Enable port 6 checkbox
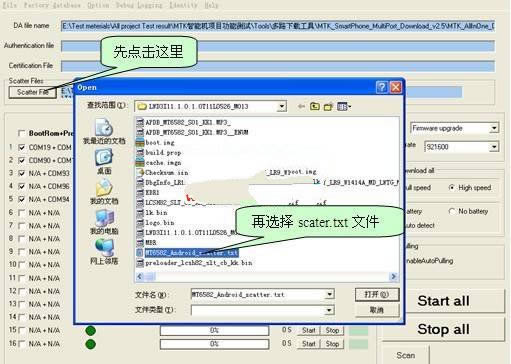Viewport: 511px width, 364px height. click(22, 213)
